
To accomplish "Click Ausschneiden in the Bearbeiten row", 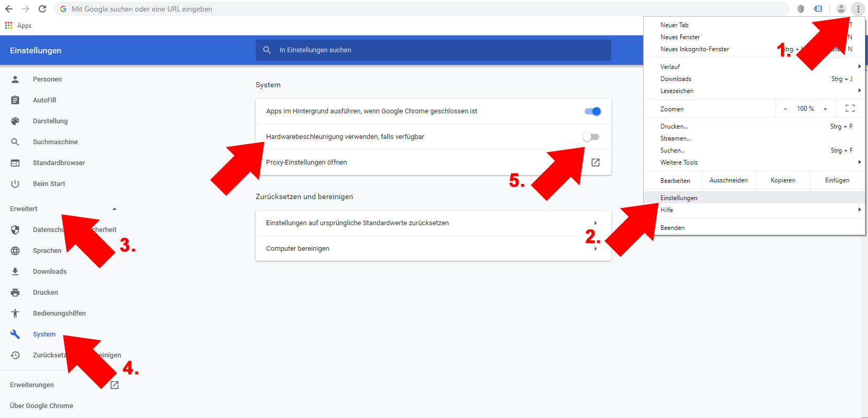I will pyautogui.click(x=729, y=180).
